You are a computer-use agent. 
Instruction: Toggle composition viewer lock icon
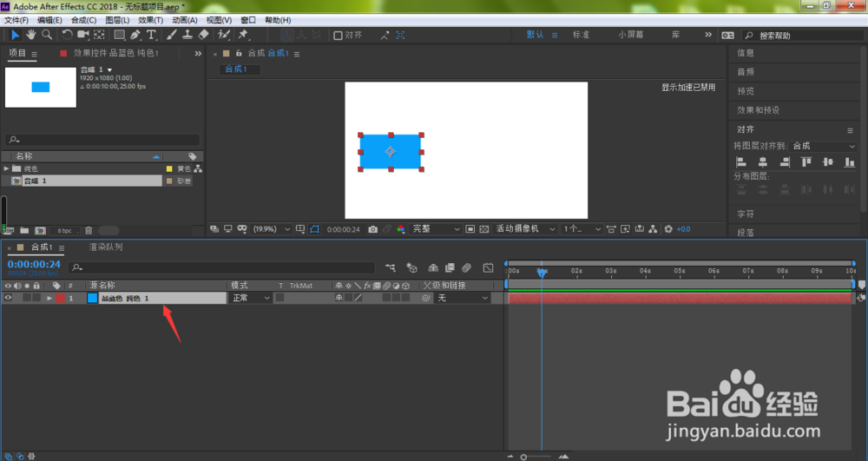point(239,53)
